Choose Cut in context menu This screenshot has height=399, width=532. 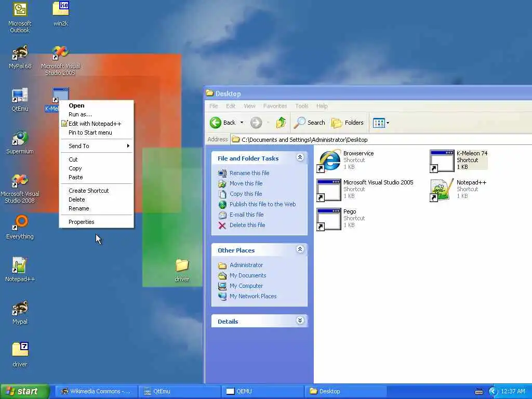point(96,159)
